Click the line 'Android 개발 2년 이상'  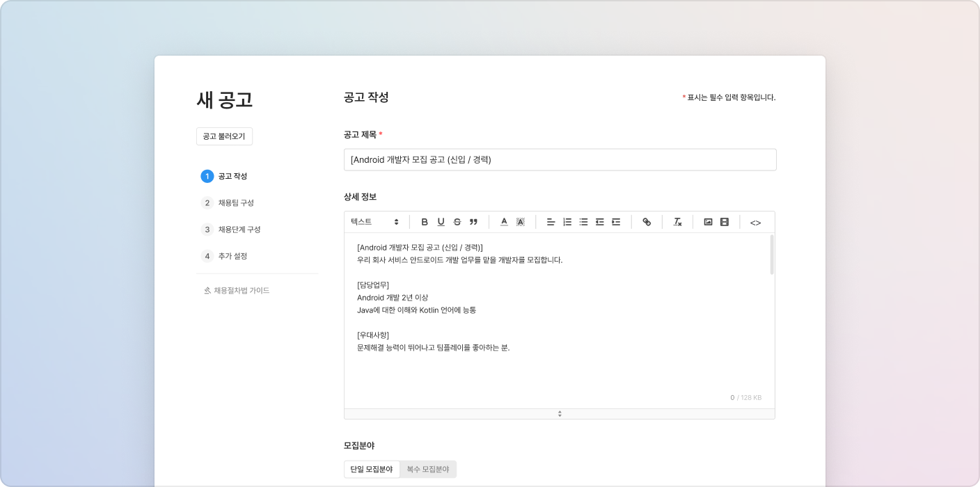click(393, 297)
